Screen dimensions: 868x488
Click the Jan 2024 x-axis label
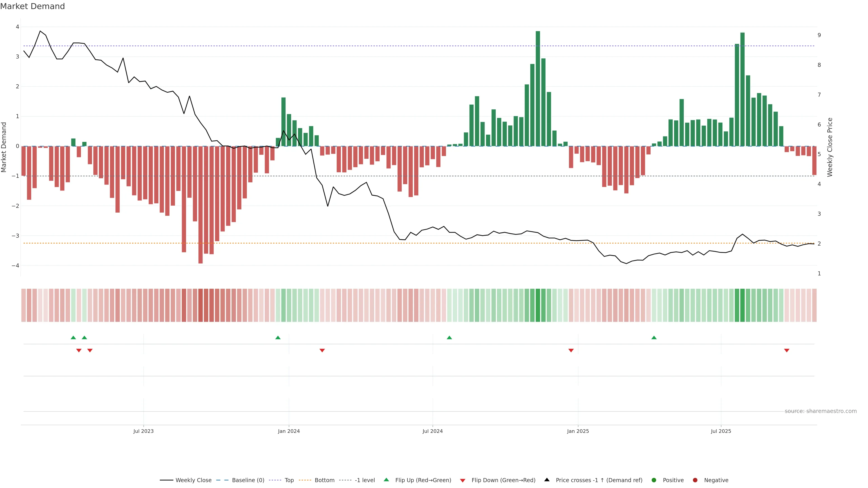pyautogui.click(x=289, y=431)
